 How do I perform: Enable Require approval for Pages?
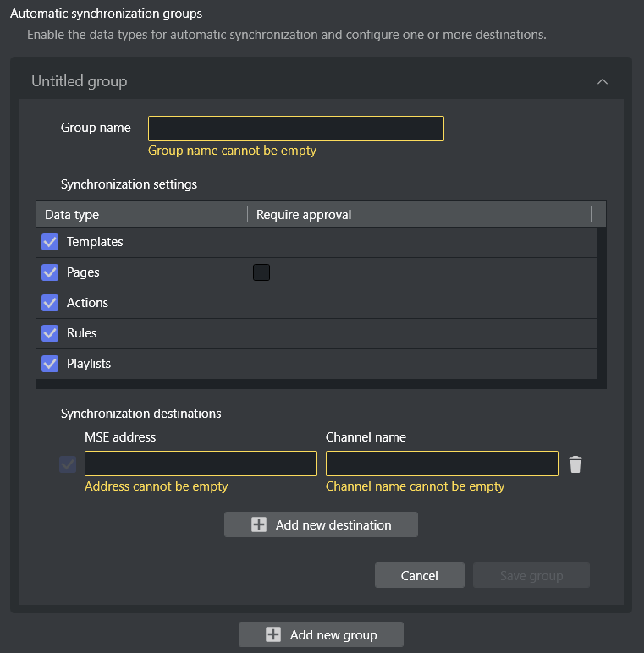point(261,272)
